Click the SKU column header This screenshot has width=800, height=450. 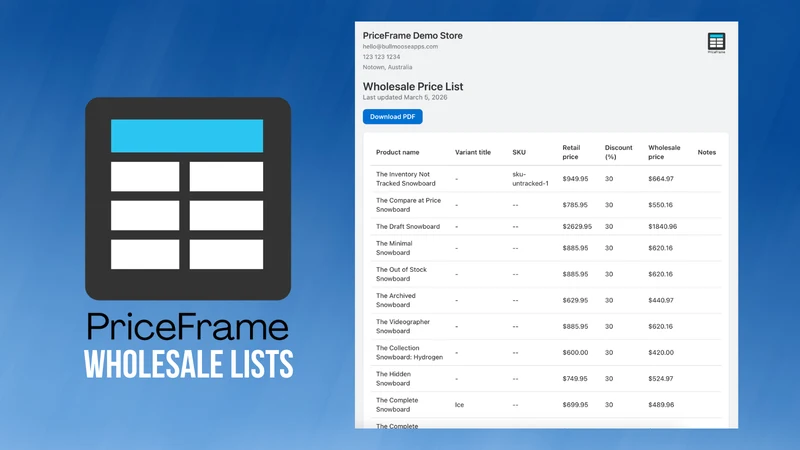519,152
